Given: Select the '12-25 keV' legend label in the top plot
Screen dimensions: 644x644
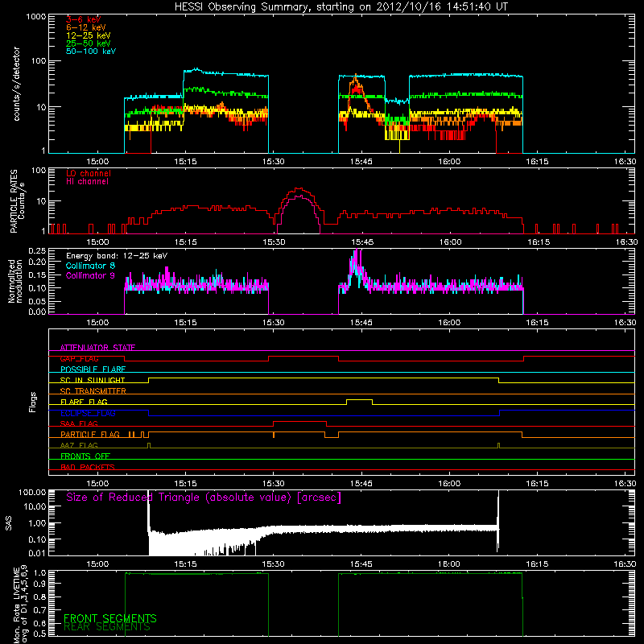Looking at the screenshot, I should tap(88, 35).
